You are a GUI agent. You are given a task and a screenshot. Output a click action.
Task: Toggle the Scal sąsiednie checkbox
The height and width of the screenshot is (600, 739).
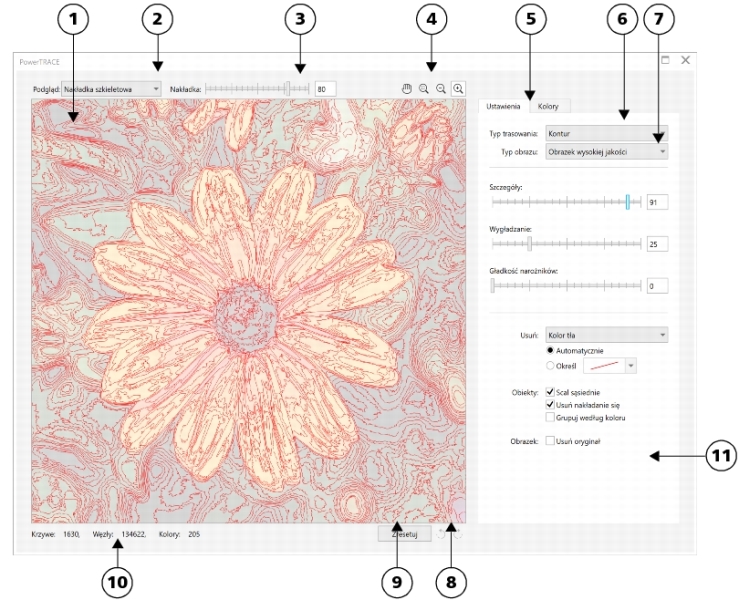pyautogui.click(x=549, y=393)
